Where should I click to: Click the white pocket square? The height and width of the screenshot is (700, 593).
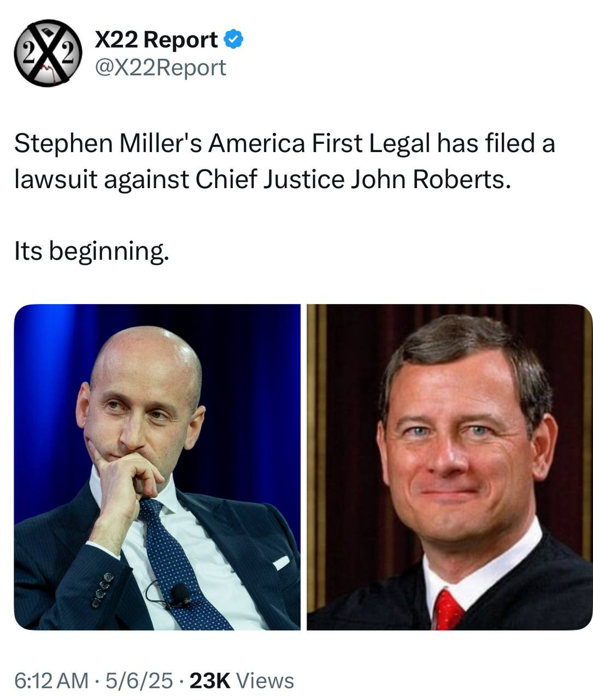tap(281, 562)
